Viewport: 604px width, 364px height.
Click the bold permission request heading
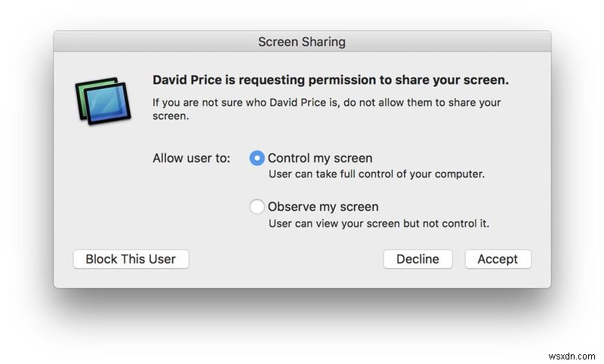click(x=331, y=80)
